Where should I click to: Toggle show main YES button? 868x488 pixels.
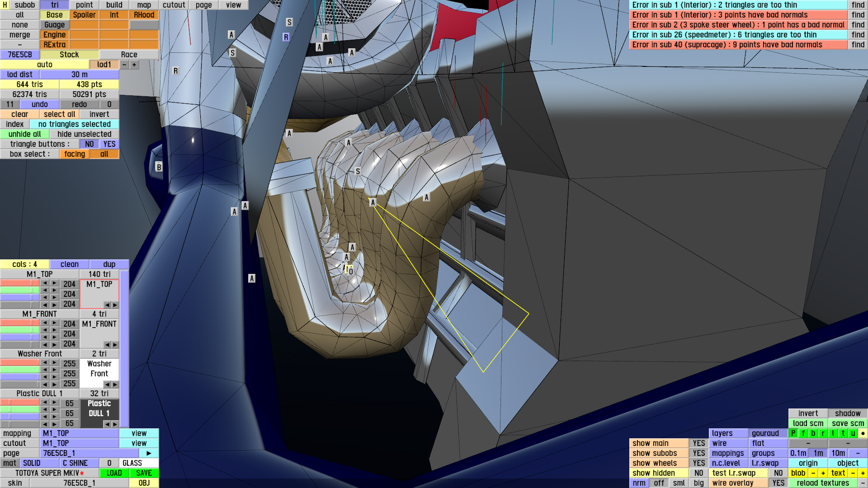(x=698, y=443)
